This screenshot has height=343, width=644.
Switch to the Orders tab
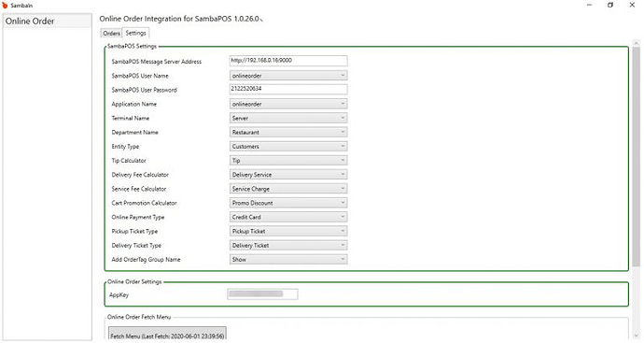pyautogui.click(x=111, y=34)
